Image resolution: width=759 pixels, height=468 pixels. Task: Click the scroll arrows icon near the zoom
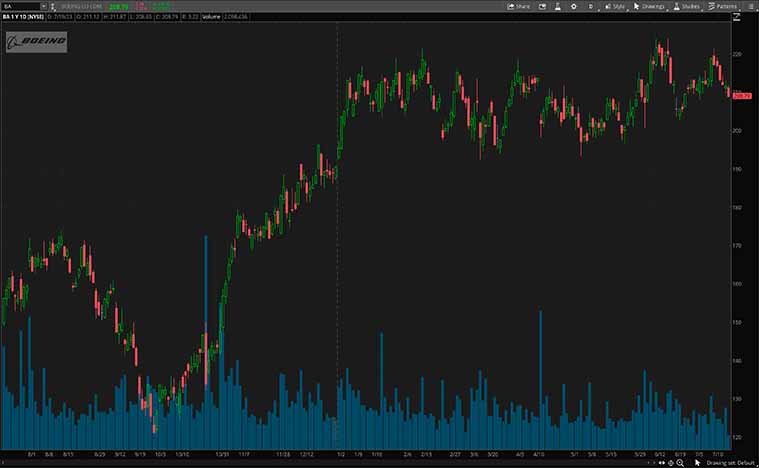(x=661, y=463)
